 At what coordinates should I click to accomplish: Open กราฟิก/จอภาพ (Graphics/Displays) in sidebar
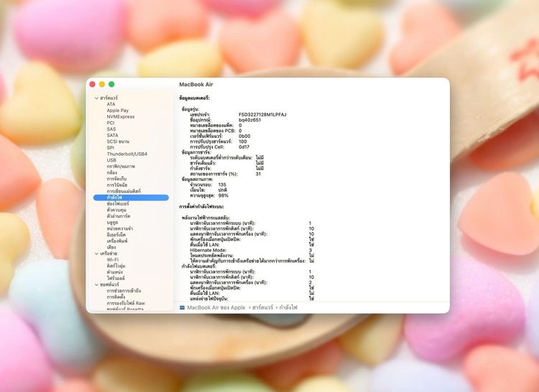(x=121, y=166)
